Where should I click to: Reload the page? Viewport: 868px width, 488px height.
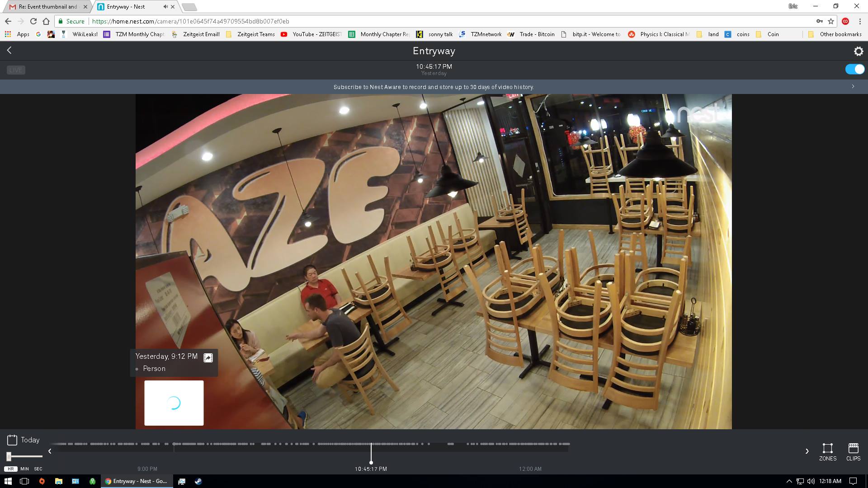[x=33, y=21]
